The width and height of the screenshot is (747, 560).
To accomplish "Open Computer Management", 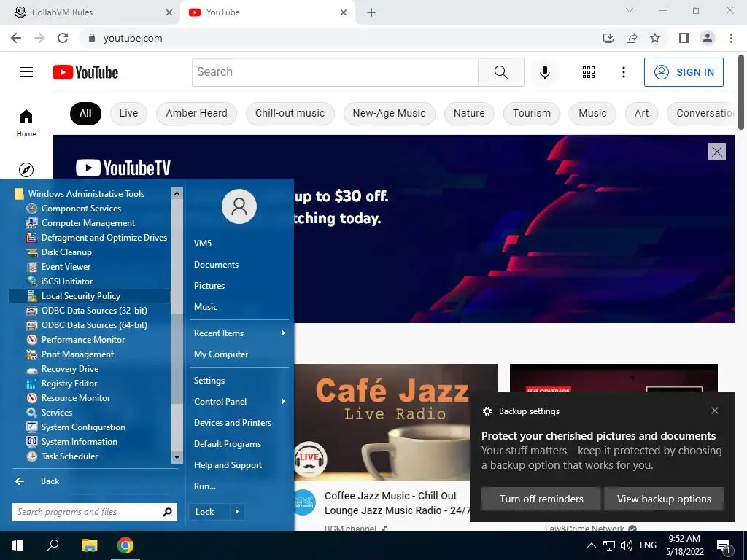I will (88, 223).
